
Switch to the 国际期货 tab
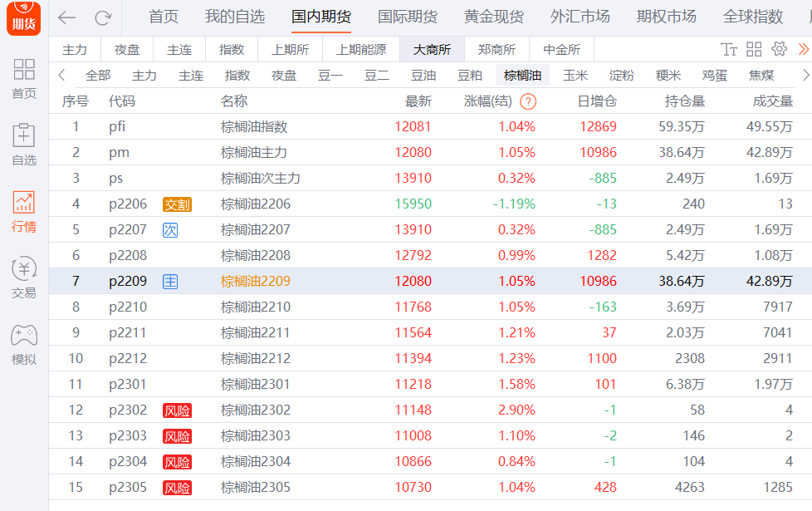(408, 17)
